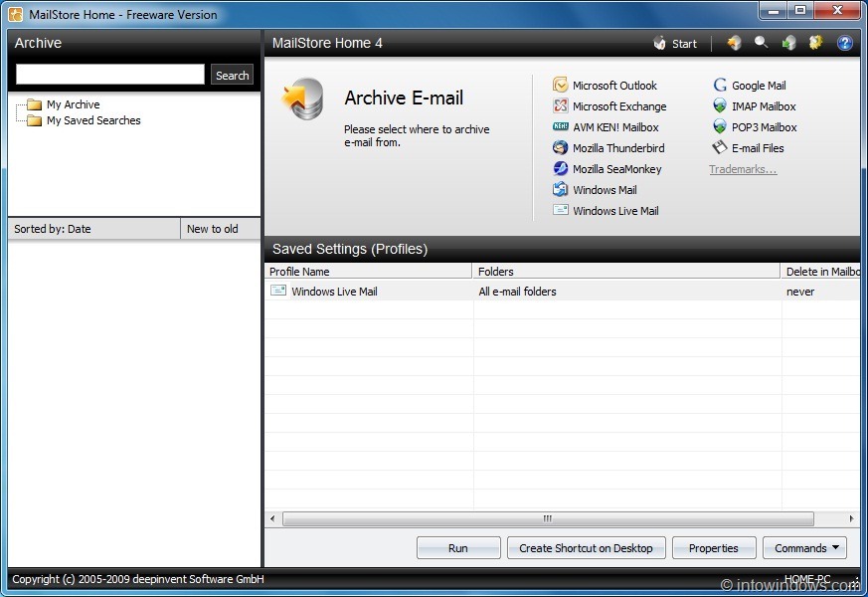This screenshot has width=868, height=597.
Task: Choose E-mail Files as archive source
Action: click(749, 148)
